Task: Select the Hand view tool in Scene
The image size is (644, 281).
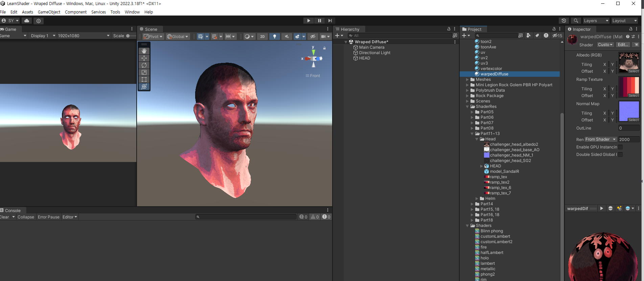Action: pyautogui.click(x=144, y=51)
